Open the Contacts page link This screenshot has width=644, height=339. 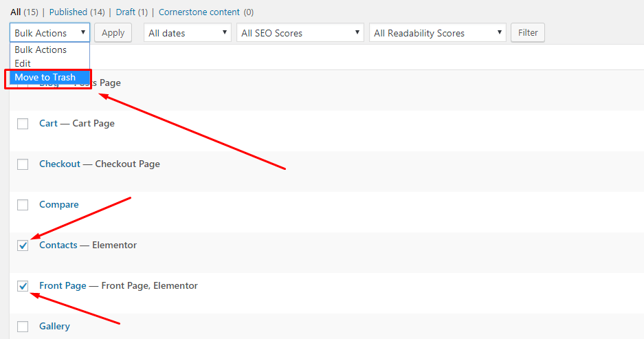point(58,245)
